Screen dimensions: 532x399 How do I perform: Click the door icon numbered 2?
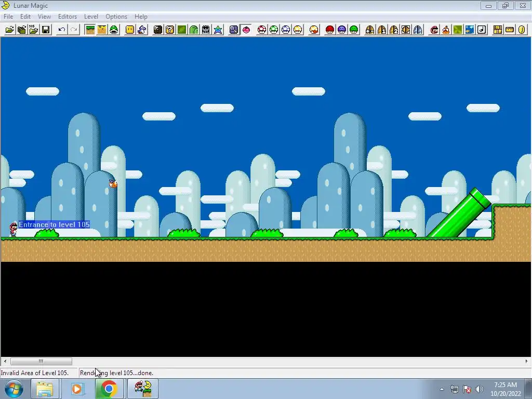(x=394, y=30)
